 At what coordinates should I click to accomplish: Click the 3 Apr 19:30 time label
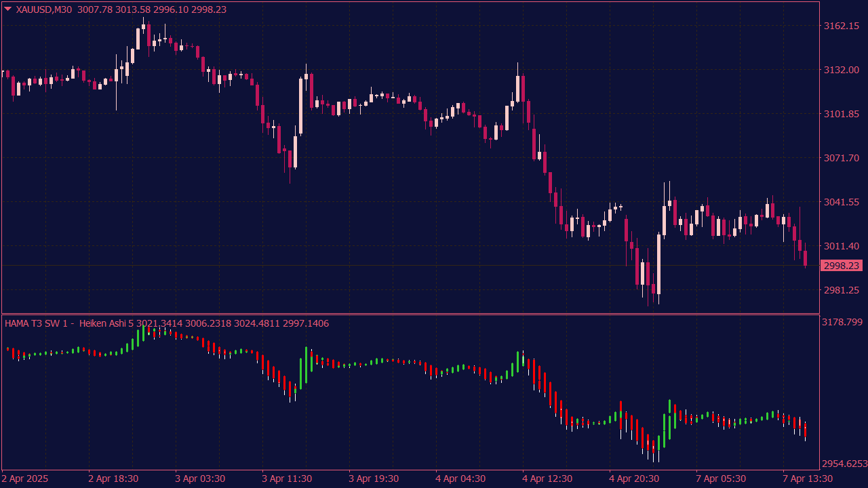(374, 479)
